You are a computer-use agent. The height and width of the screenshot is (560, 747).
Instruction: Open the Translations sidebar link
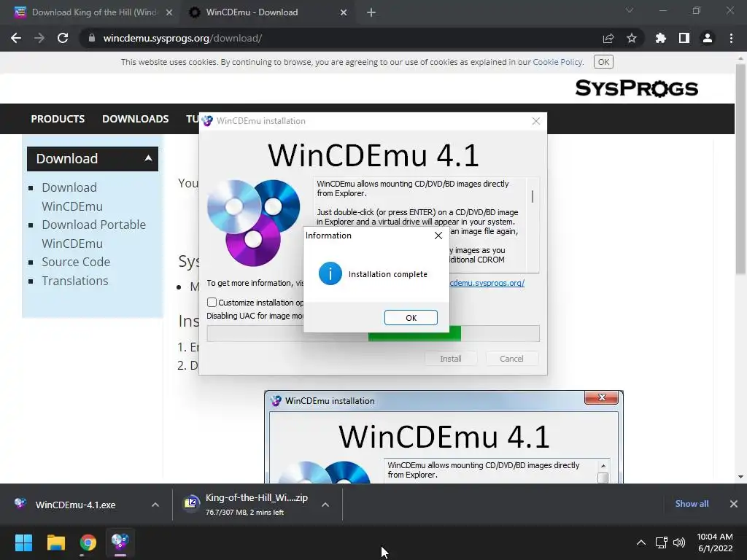click(x=75, y=281)
